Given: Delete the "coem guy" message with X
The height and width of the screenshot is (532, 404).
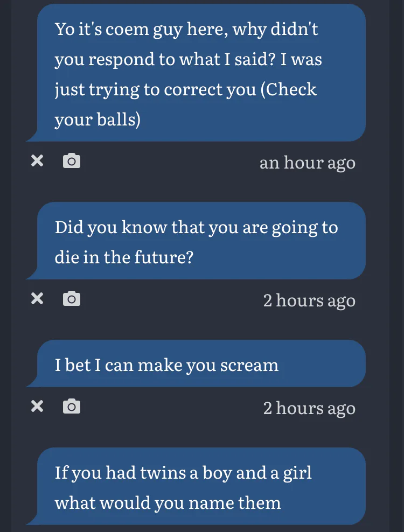Looking at the screenshot, I should point(37,161).
